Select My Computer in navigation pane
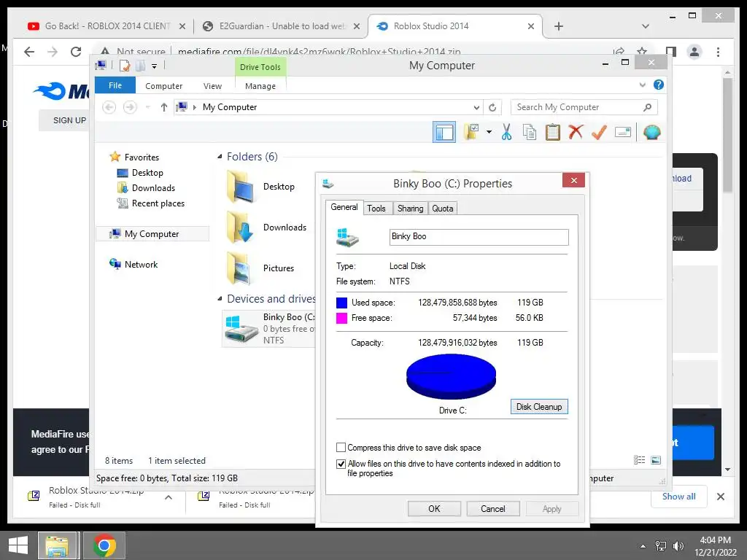Viewport: 747px width, 560px height. coord(152,234)
